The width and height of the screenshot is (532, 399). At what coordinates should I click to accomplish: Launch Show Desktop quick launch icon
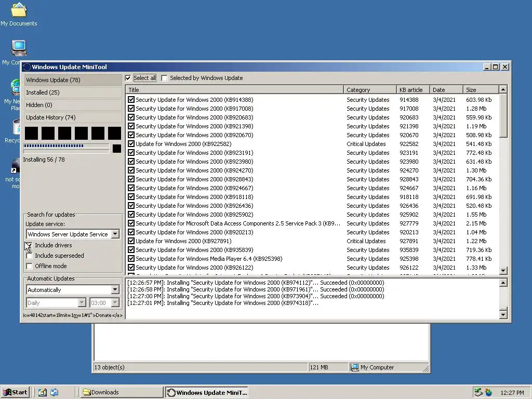click(43, 392)
